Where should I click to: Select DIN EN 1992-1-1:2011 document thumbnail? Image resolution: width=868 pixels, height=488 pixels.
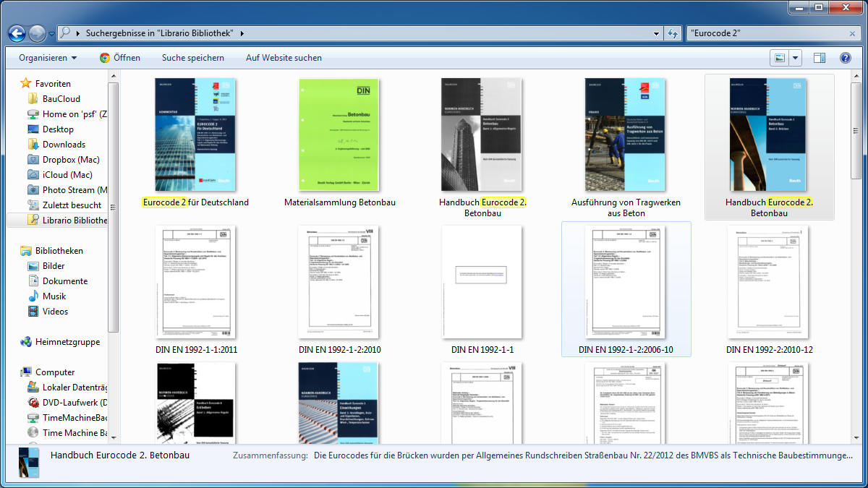(x=195, y=282)
